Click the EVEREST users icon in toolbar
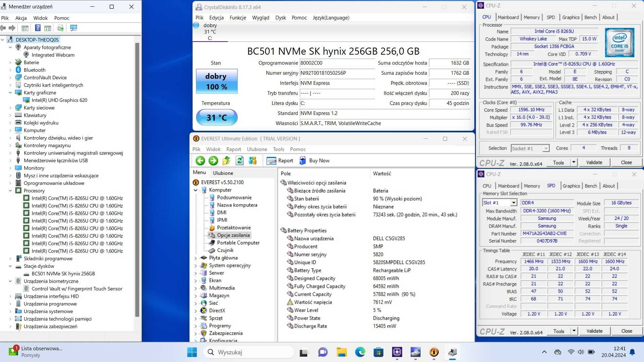Image resolution: width=644 pixels, height=362 pixels. (253, 161)
